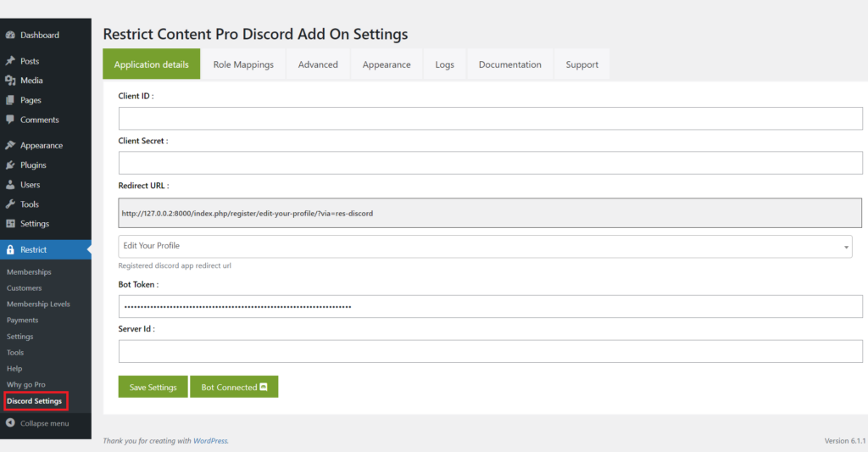This screenshot has height=452, width=868.
Task: Open the Customers submenu item
Action: (25, 288)
